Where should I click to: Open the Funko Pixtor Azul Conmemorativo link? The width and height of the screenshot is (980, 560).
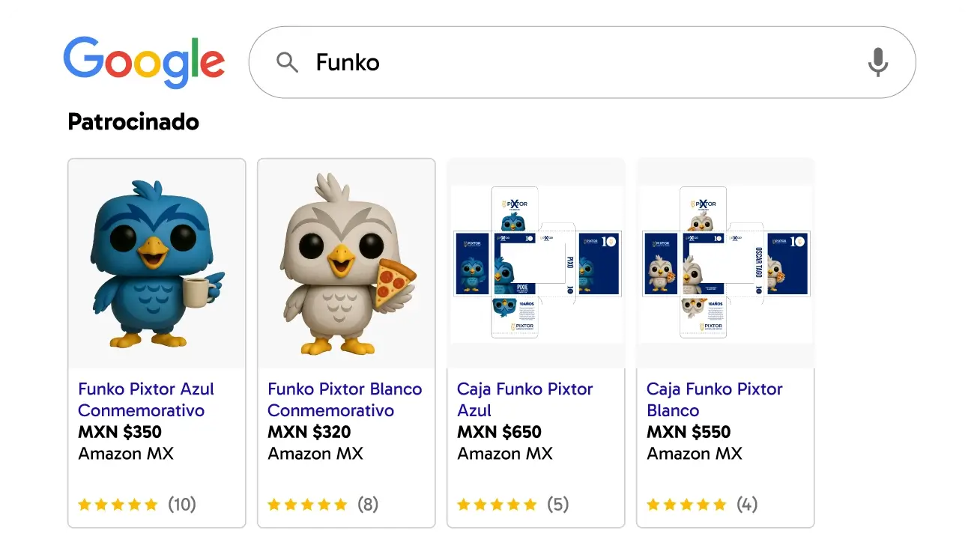pyautogui.click(x=145, y=400)
